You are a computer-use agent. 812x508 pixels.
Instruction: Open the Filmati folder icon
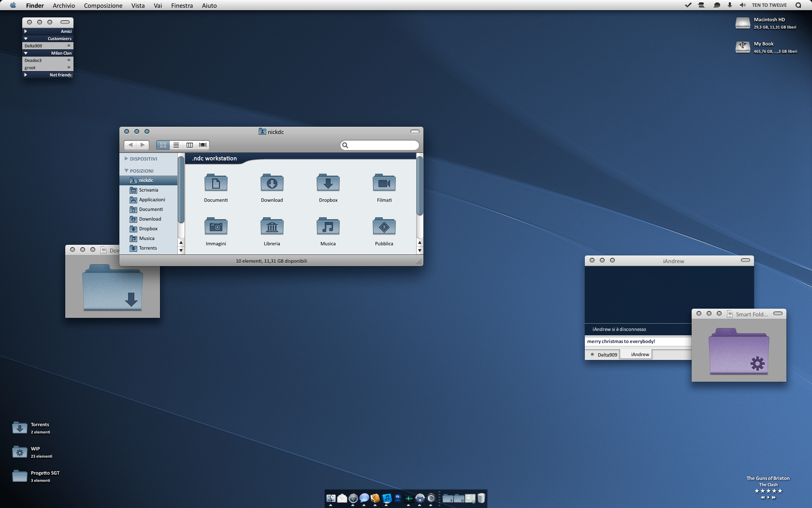tap(384, 183)
